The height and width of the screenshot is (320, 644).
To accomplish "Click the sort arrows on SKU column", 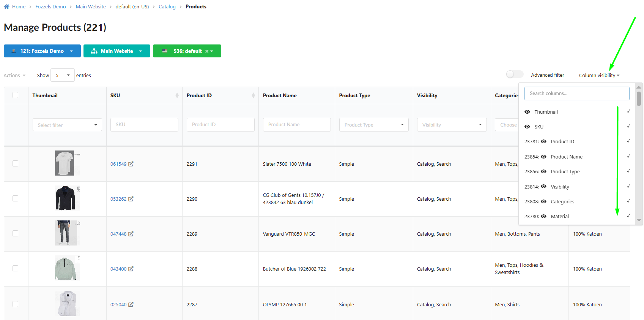I will [177, 95].
